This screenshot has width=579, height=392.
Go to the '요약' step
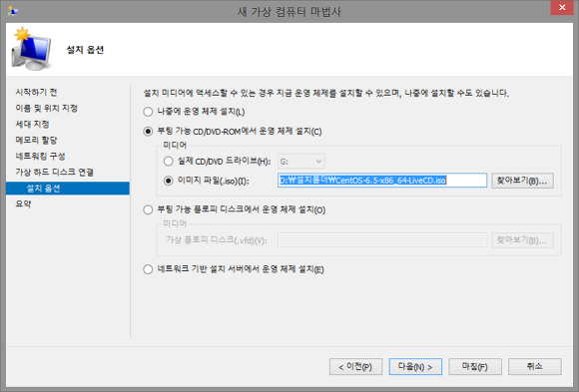23,203
